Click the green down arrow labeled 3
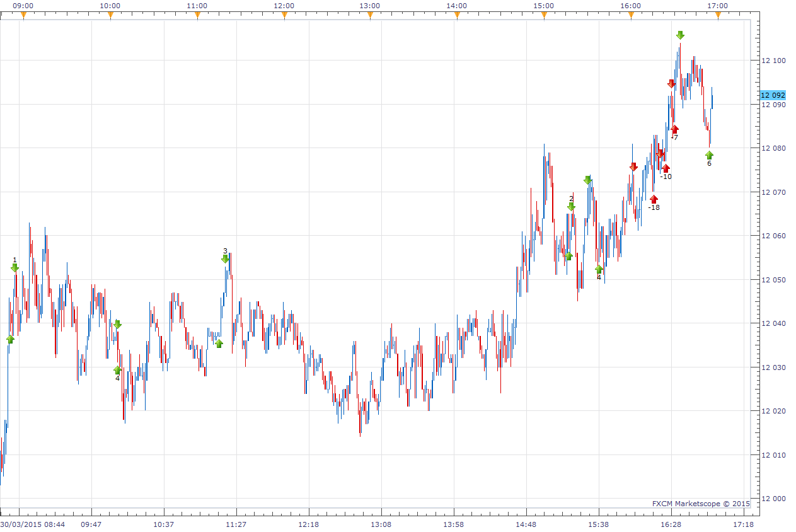This screenshot has width=796, height=532. pos(225,259)
